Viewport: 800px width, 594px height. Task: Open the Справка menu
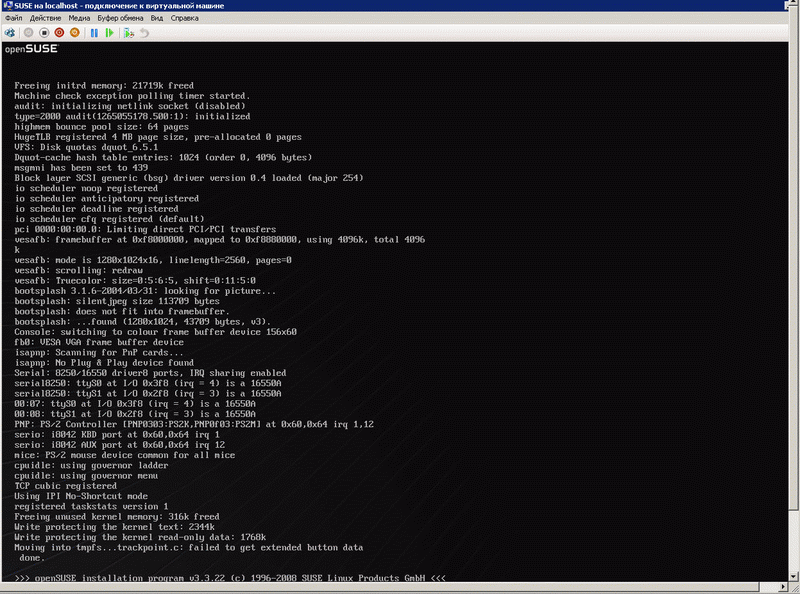(184, 18)
